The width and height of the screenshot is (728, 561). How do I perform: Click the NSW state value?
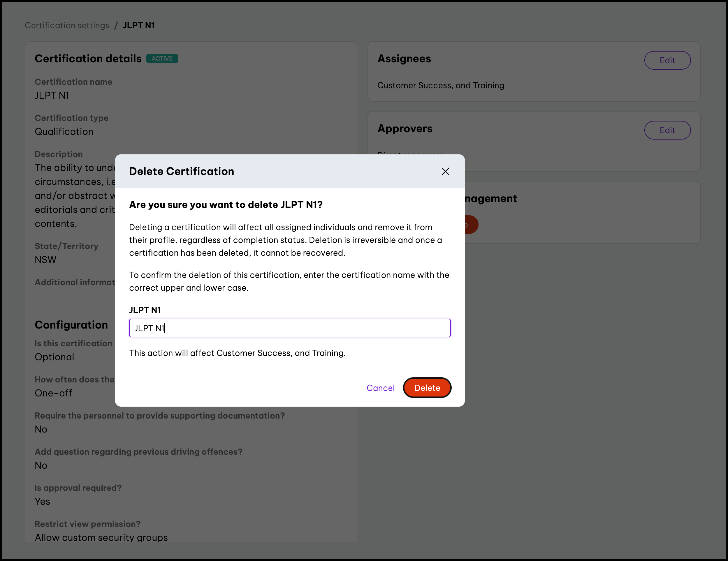(x=46, y=260)
